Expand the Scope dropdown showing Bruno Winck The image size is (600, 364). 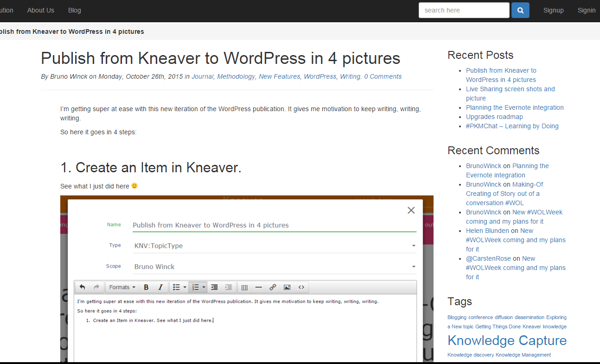pyautogui.click(x=274, y=267)
